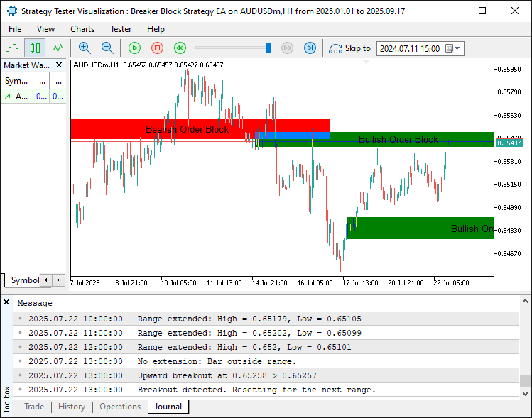Zoom in on the chart
This screenshot has height=418, width=532.
85,48
